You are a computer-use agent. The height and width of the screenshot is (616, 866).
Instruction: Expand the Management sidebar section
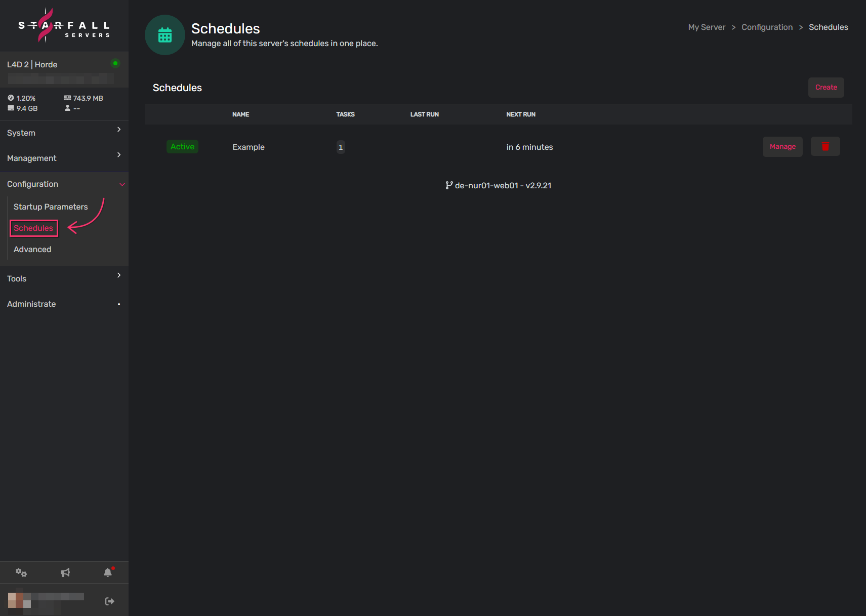(x=64, y=158)
